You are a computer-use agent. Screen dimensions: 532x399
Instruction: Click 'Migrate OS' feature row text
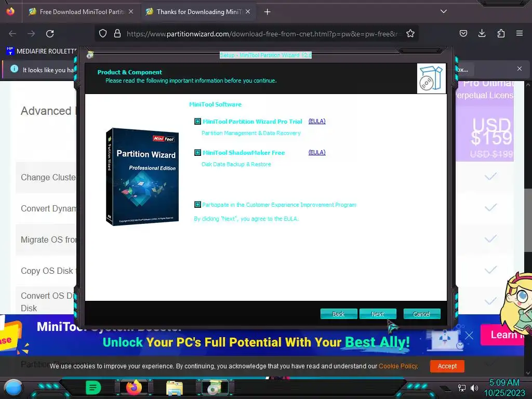pyautogui.click(x=48, y=240)
